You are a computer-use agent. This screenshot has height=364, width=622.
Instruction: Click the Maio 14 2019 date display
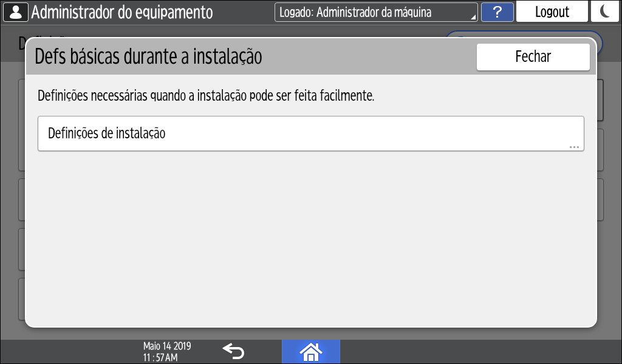pyautogui.click(x=167, y=346)
